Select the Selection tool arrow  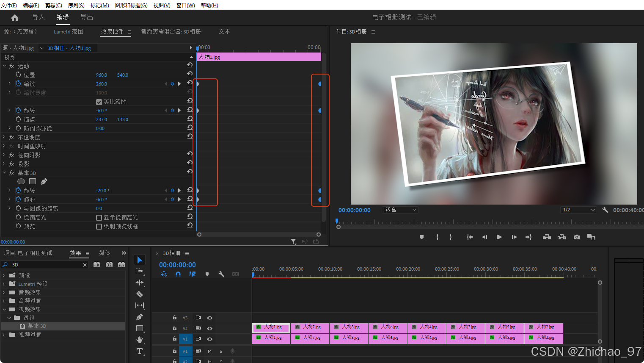[140, 260]
